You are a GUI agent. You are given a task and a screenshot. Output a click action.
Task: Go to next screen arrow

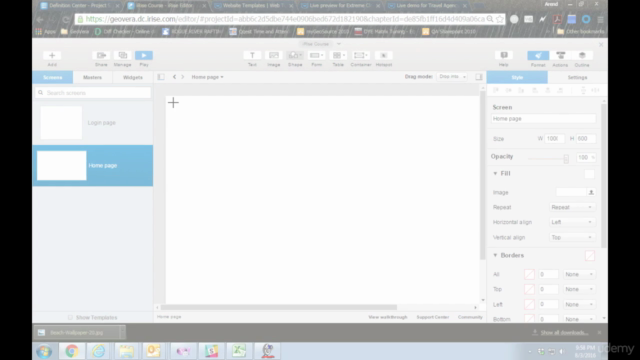click(182, 77)
